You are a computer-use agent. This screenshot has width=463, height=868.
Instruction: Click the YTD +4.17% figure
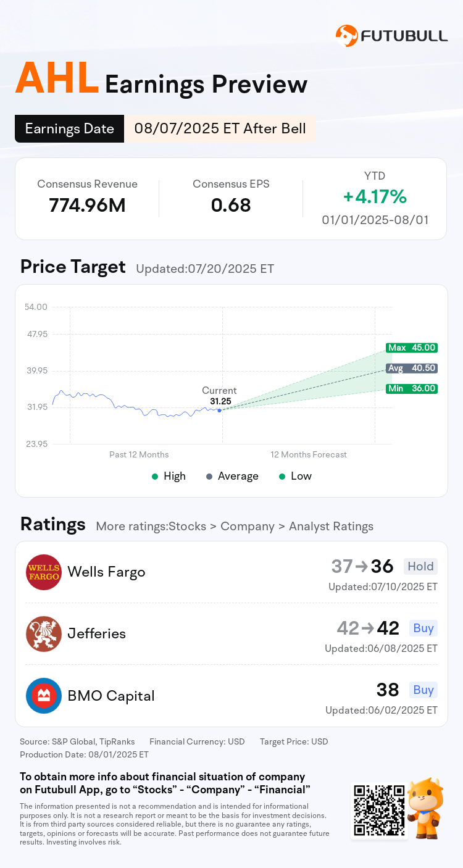[375, 197]
